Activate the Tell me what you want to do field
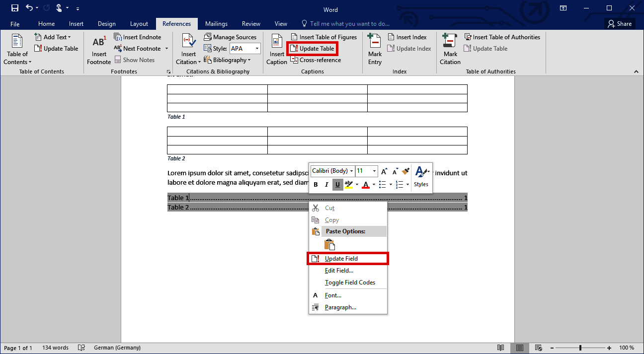This screenshot has width=644, height=354. (x=345, y=23)
